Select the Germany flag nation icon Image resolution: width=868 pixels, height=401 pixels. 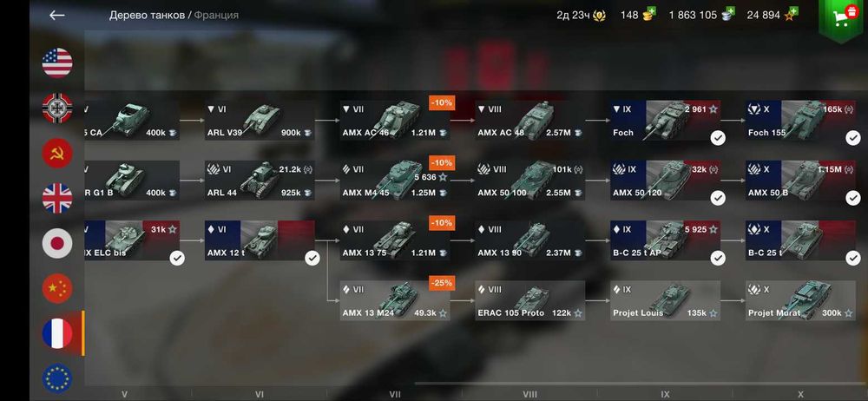[57, 108]
